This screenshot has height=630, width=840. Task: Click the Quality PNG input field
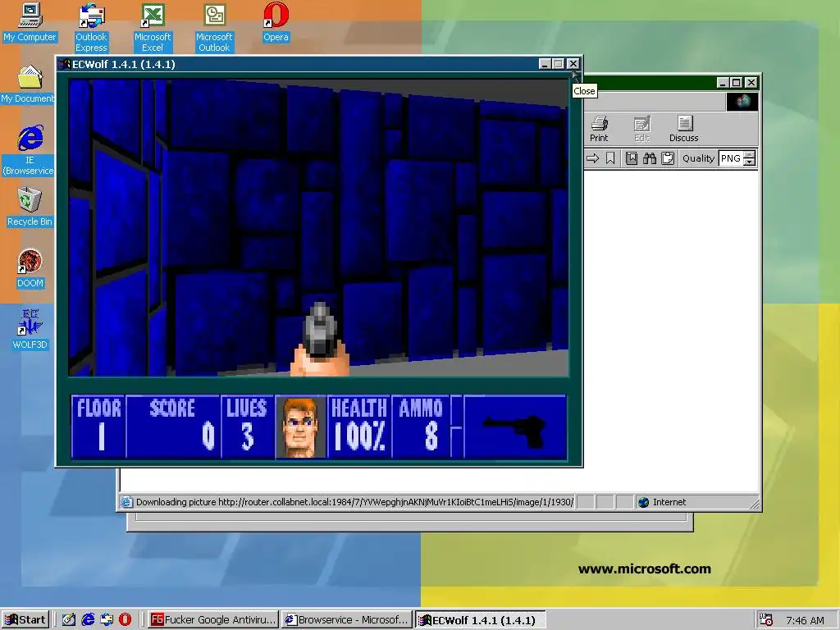point(731,158)
